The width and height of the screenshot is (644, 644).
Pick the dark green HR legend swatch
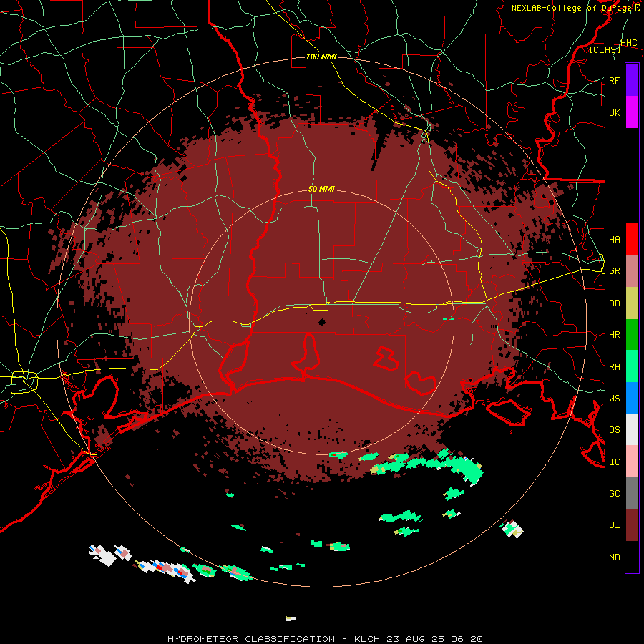pos(632,335)
